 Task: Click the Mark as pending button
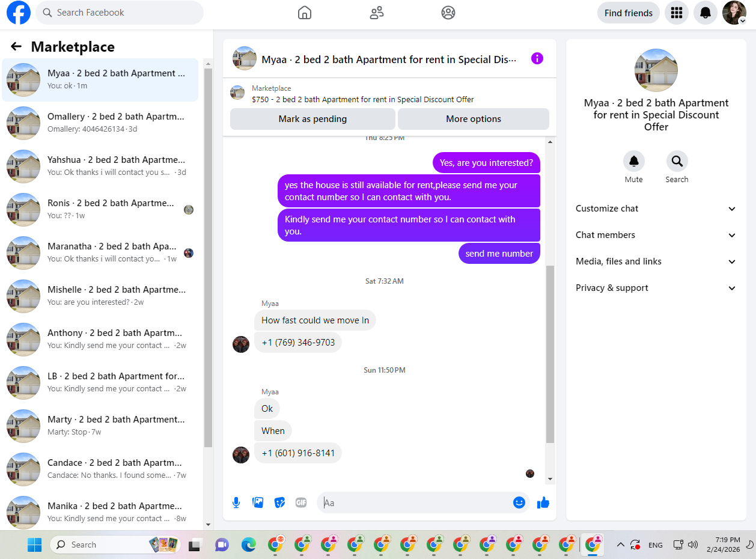tap(312, 119)
